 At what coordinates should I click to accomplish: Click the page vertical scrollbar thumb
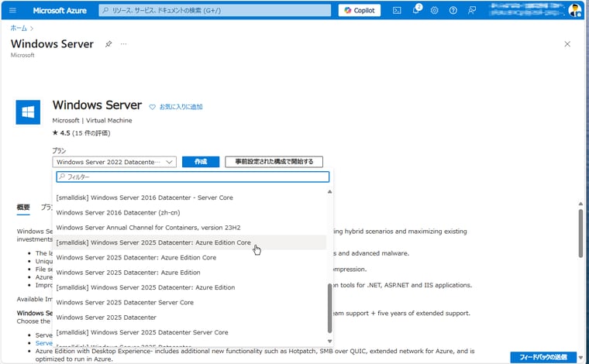(580, 232)
